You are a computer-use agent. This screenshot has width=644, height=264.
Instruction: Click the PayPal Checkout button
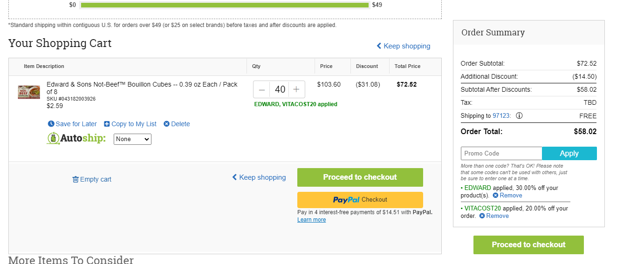pos(360,200)
